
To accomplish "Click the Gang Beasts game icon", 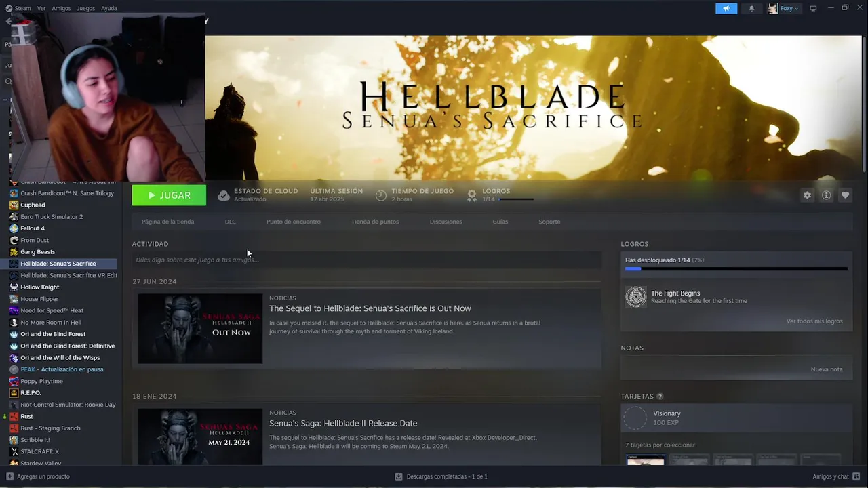I will pos(14,252).
